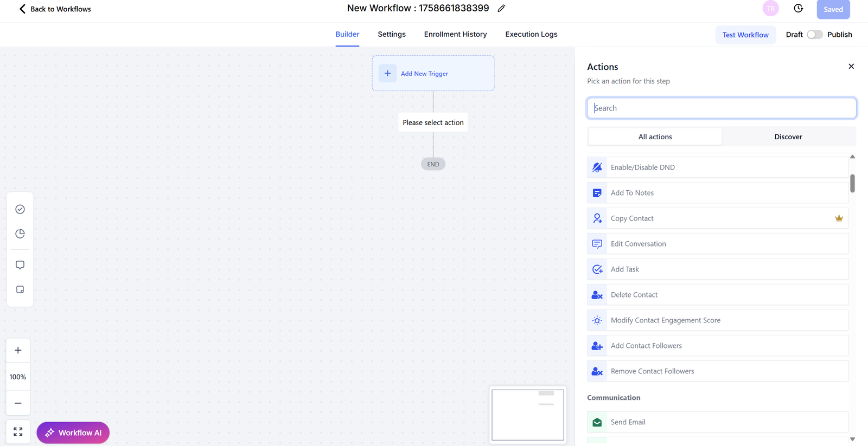Open the pie chart stats sidebar icon
Viewport: 868px width, 446px height.
pos(20,234)
